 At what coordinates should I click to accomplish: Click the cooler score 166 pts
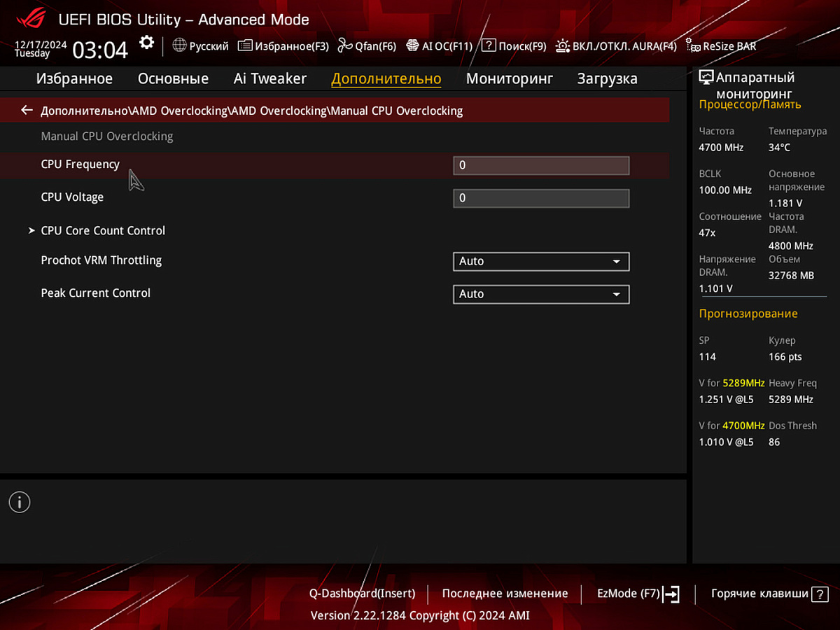pyautogui.click(x=785, y=357)
